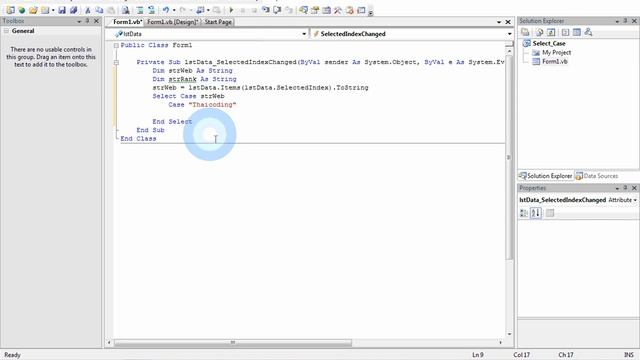Click the Navigate Backward icon
Viewport: 640px width, 360px height.
click(x=200, y=10)
